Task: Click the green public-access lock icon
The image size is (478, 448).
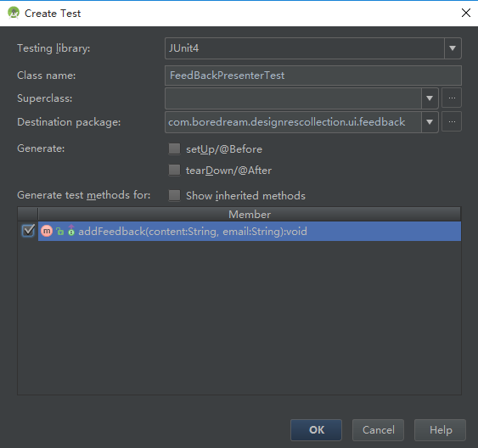Action: point(60,232)
